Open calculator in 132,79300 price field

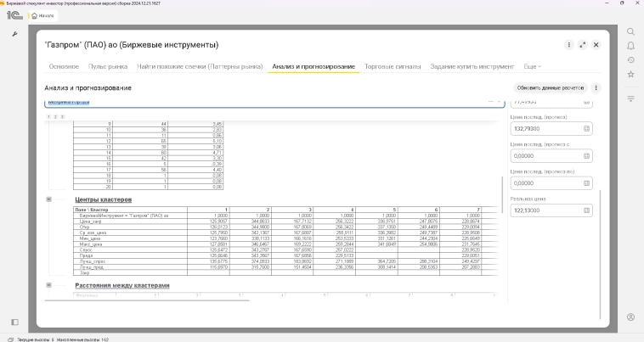click(586, 129)
